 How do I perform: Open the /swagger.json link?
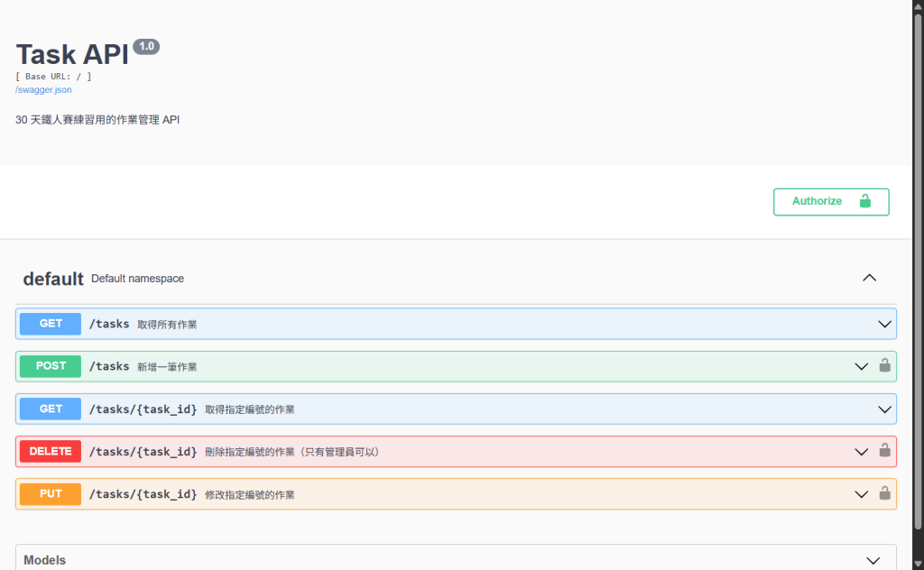point(43,89)
